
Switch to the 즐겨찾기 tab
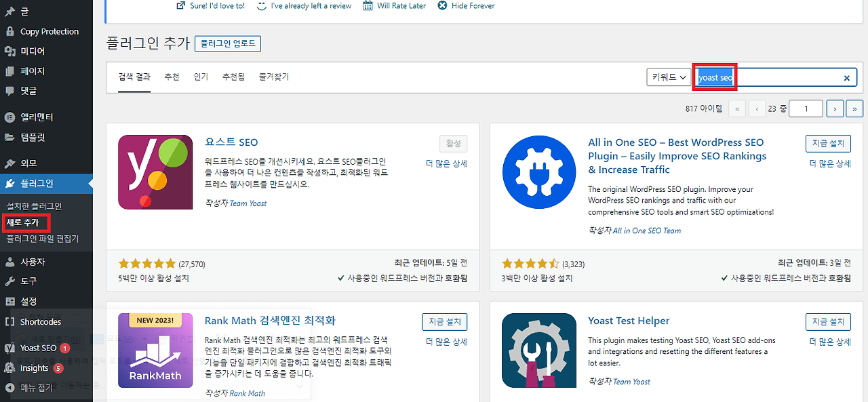274,77
